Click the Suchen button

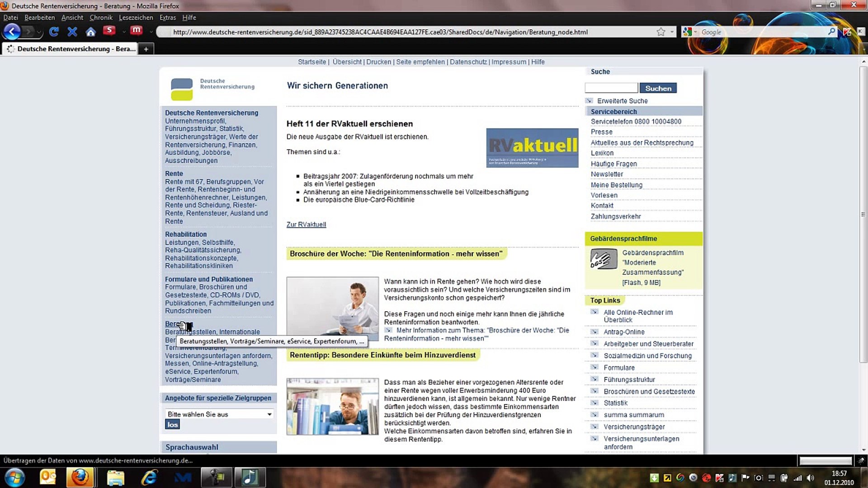pyautogui.click(x=658, y=89)
